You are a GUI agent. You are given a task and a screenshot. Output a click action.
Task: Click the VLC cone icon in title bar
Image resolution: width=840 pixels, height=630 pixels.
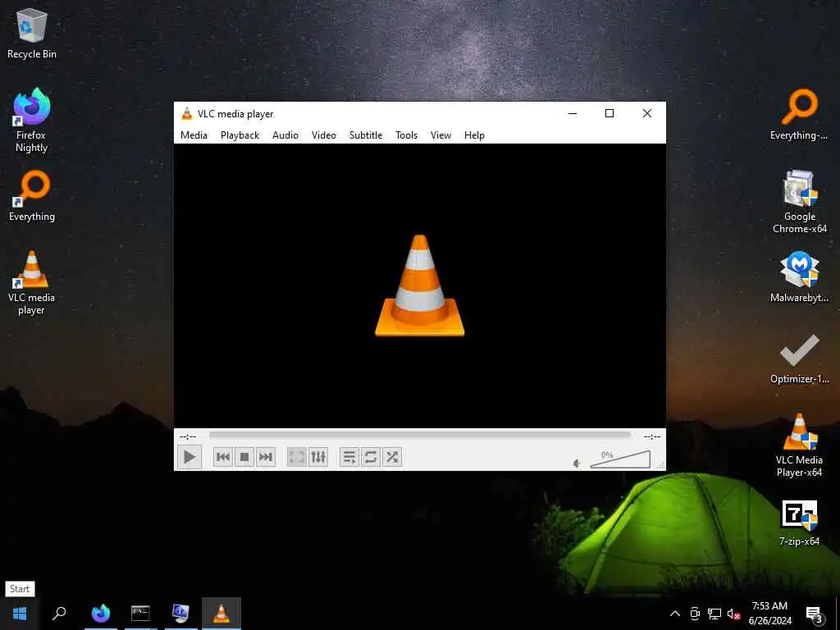click(186, 113)
